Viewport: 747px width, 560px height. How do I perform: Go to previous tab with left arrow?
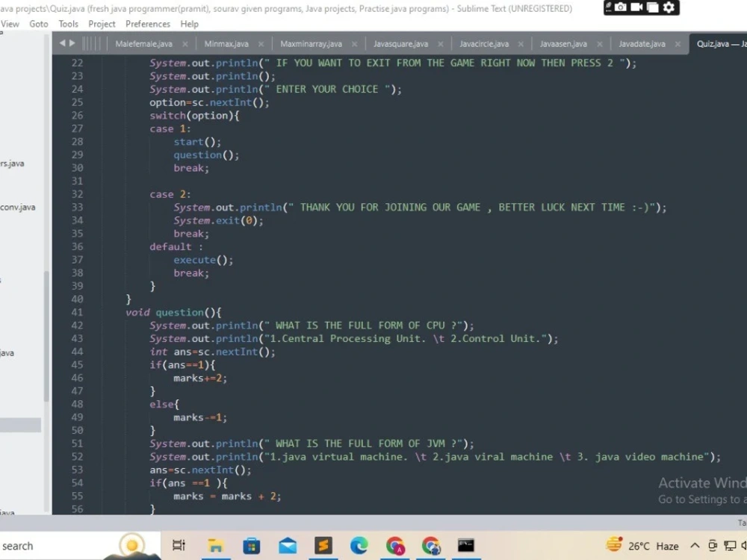pyautogui.click(x=62, y=43)
